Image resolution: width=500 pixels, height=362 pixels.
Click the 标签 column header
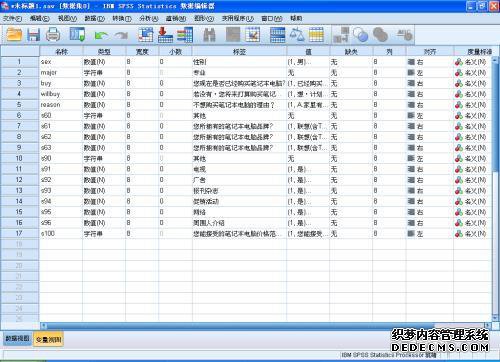point(239,52)
